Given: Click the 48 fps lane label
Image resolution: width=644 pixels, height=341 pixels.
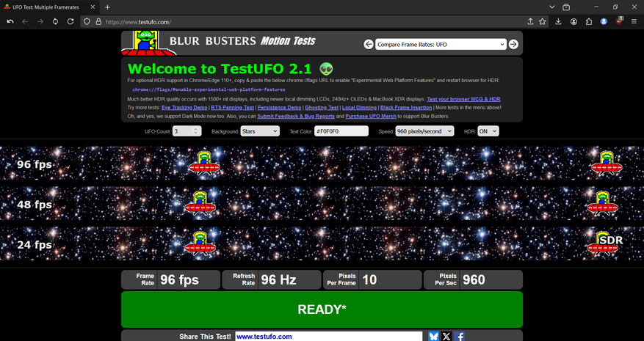Looking at the screenshot, I should pyautogui.click(x=35, y=205).
